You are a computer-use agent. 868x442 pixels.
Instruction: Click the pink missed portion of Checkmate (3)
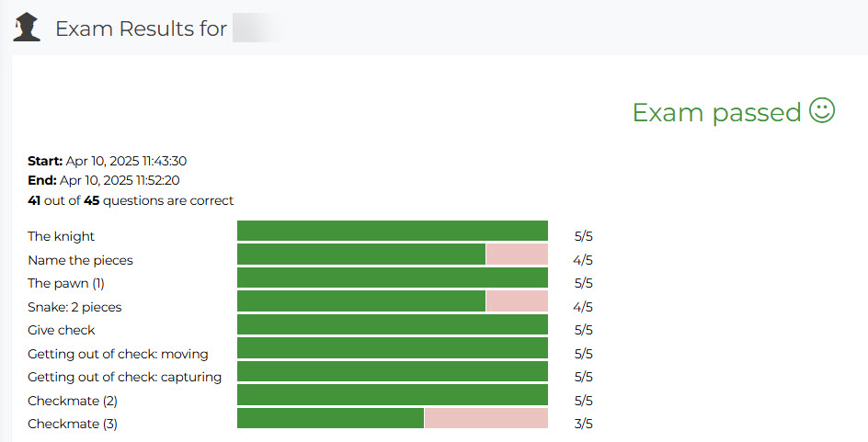[485, 419]
